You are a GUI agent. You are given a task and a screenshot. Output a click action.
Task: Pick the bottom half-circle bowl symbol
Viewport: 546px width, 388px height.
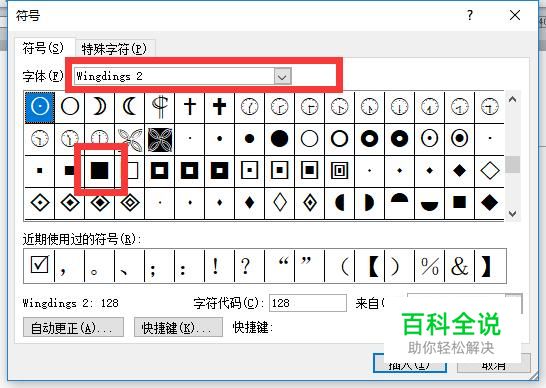[x=429, y=203]
